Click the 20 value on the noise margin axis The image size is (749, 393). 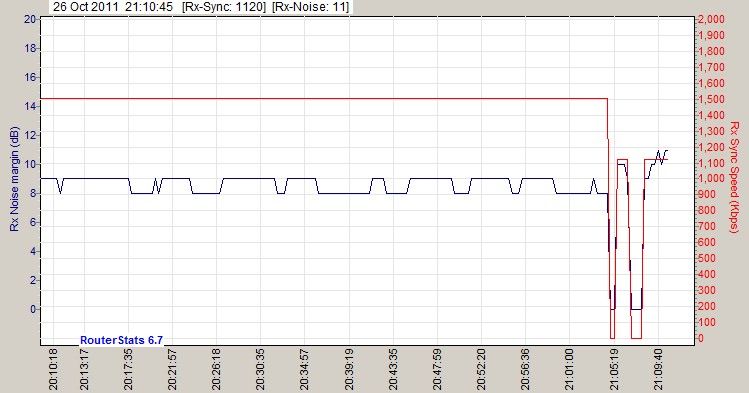[30, 19]
